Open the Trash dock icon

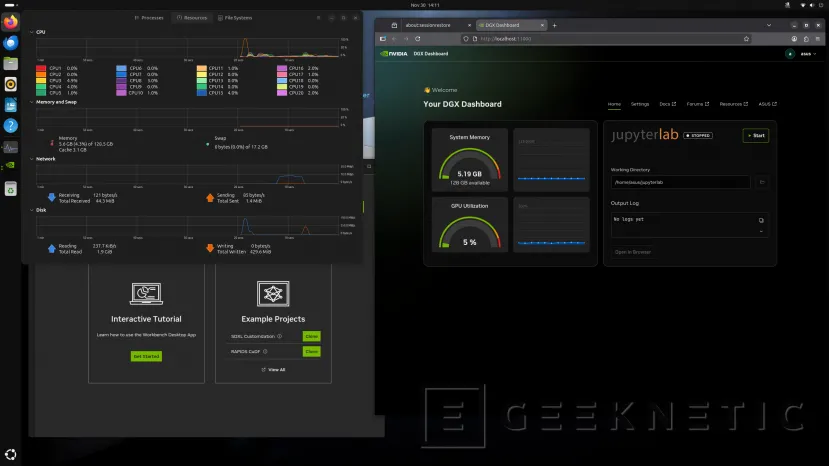click(11, 189)
